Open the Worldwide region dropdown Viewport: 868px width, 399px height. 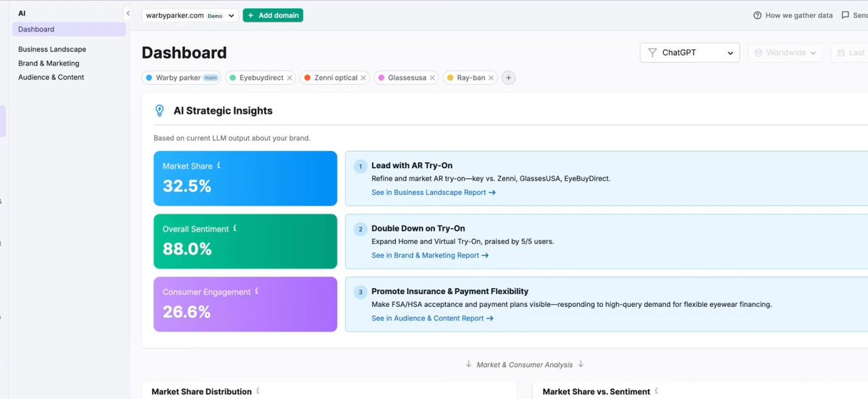coord(785,53)
